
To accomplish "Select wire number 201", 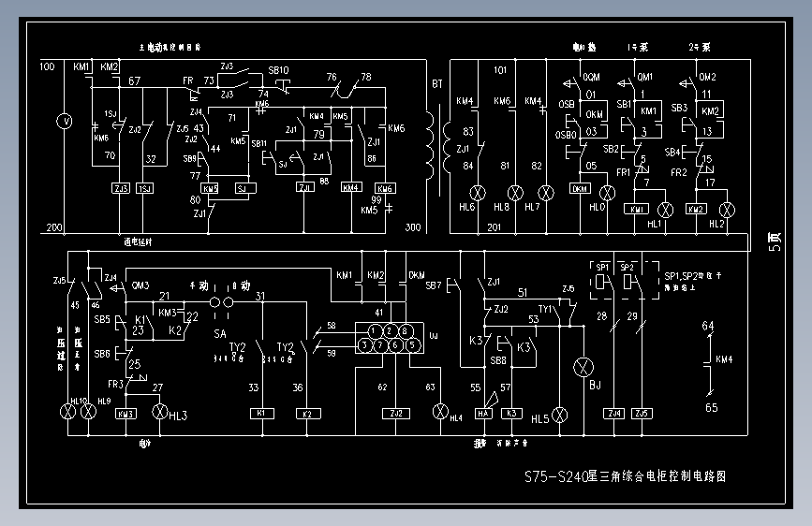I will 494,227.
